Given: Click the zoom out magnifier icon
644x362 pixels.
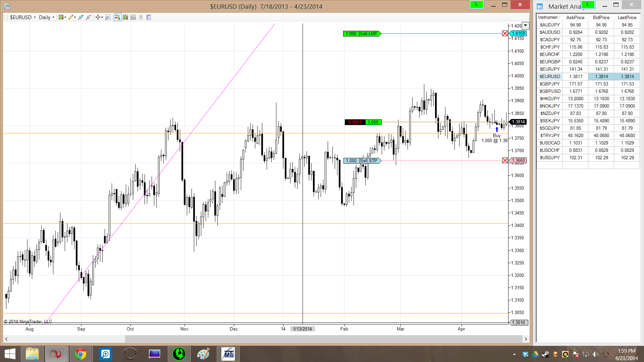Looking at the screenshot, I should [x=89, y=17].
